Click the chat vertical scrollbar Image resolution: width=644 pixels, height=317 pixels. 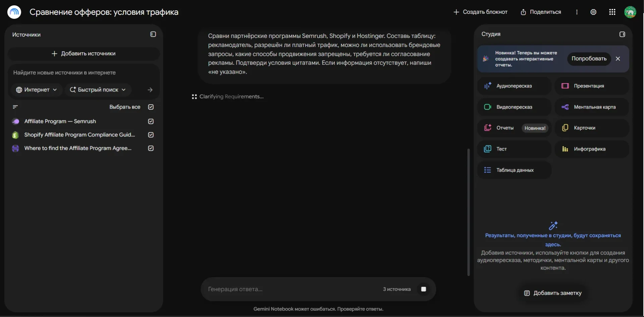pyautogui.click(x=469, y=212)
